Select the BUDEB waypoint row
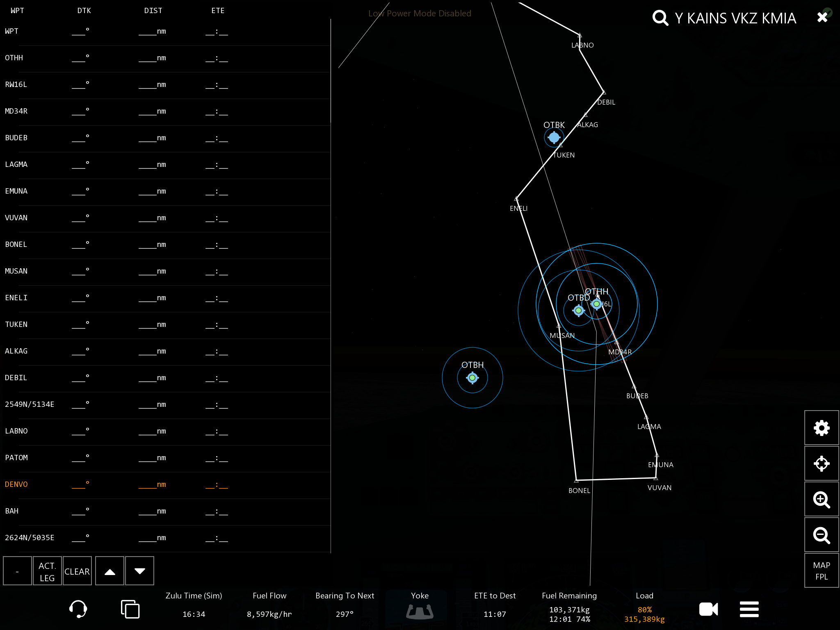Image resolution: width=840 pixels, height=630 pixels. pyautogui.click(x=16, y=138)
